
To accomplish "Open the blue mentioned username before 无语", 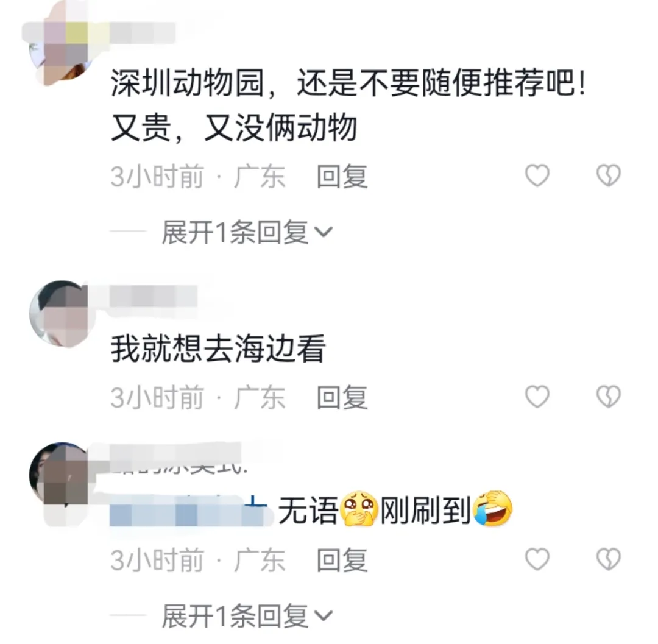I will [189, 510].
